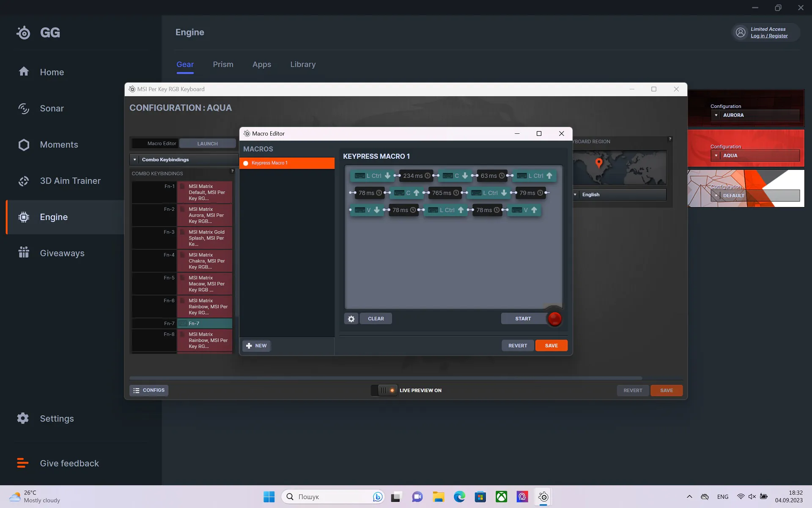812x508 pixels.
Task: Open the AURORA configuration dropdown
Action: pos(755,115)
